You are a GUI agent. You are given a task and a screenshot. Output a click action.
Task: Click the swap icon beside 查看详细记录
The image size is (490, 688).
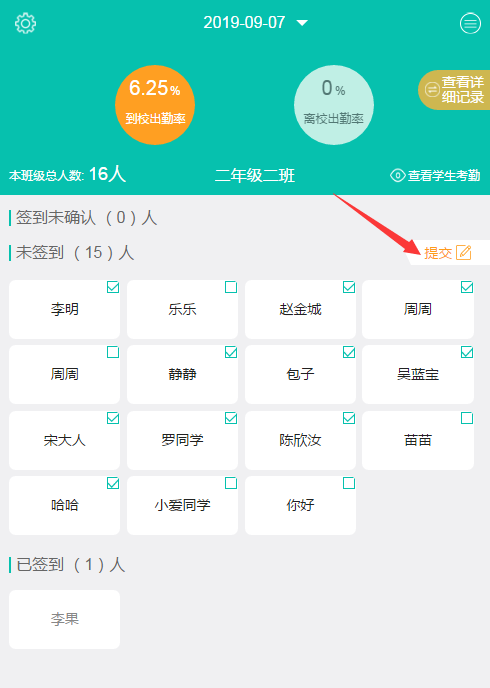pyautogui.click(x=432, y=90)
